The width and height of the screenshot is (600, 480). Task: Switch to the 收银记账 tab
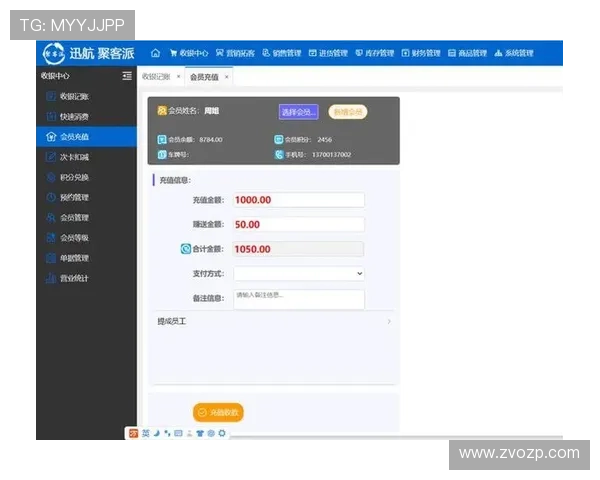[156, 77]
